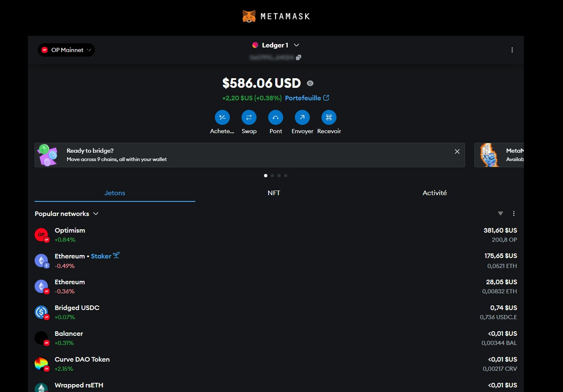Screen dimensions: 563x392
Task: Click the Recevoir receive icon button
Action: coord(329,117)
